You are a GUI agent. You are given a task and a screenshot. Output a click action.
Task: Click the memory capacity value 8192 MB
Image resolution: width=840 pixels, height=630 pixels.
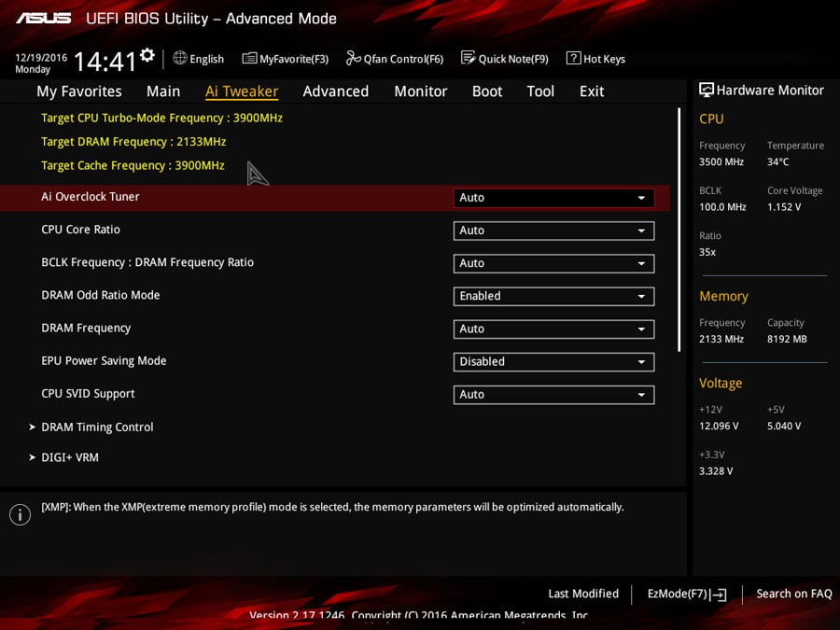coord(787,339)
